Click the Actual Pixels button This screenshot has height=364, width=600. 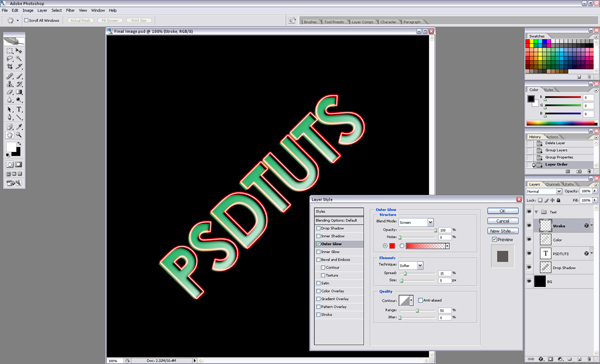[81, 20]
